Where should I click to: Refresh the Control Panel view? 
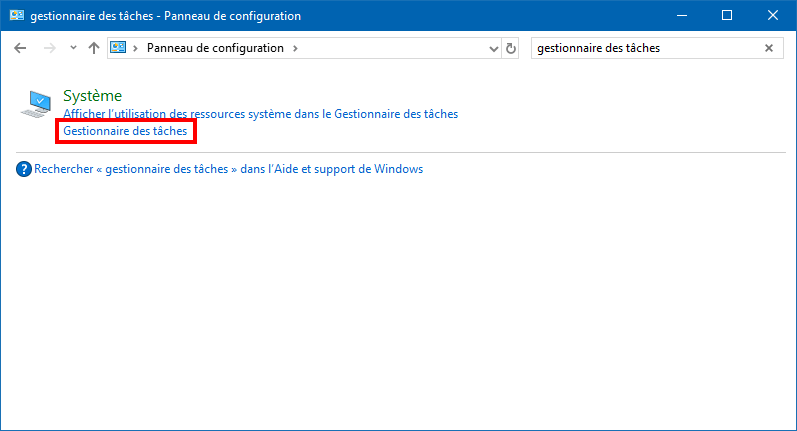point(510,48)
